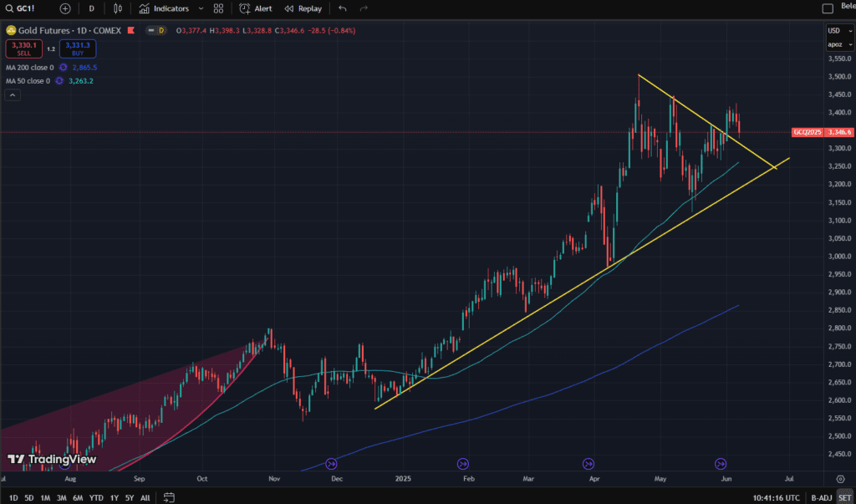The height and width of the screenshot is (504, 856).
Task: Collapse the indicator legend chevron
Action: tap(13, 95)
